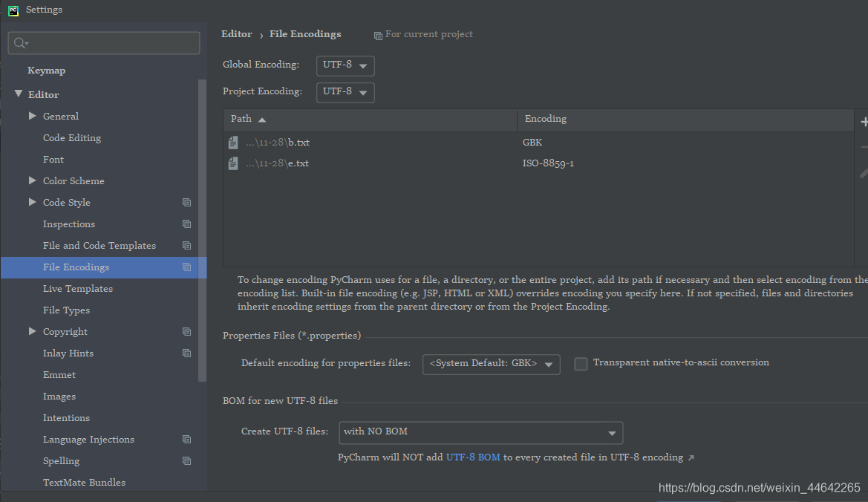868x502 pixels.
Task: Add a new path with plus icon
Action: (x=864, y=122)
